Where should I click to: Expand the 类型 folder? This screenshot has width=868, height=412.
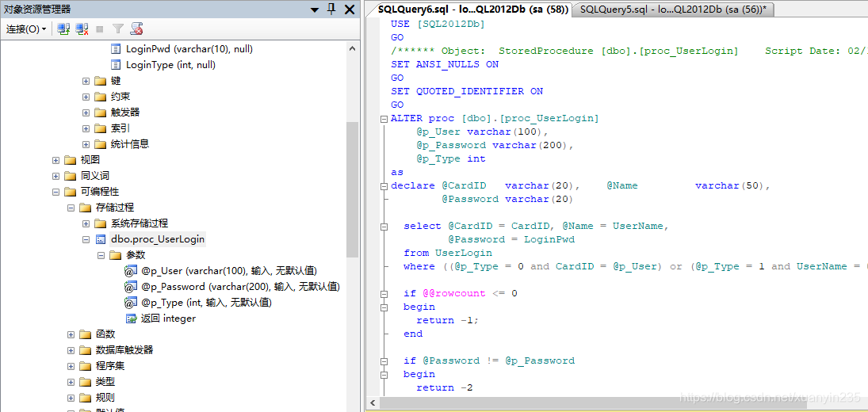click(71, 382)
